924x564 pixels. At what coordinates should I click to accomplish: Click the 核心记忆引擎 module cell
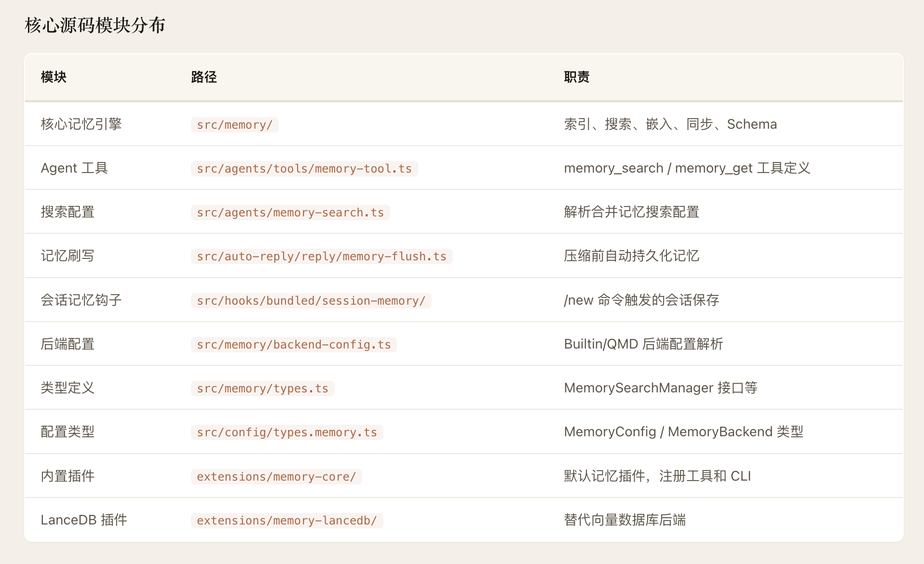coord(81,124)
